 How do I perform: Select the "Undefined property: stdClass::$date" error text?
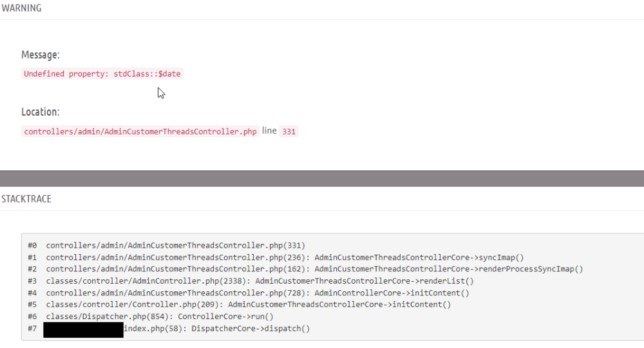[102, 74]
